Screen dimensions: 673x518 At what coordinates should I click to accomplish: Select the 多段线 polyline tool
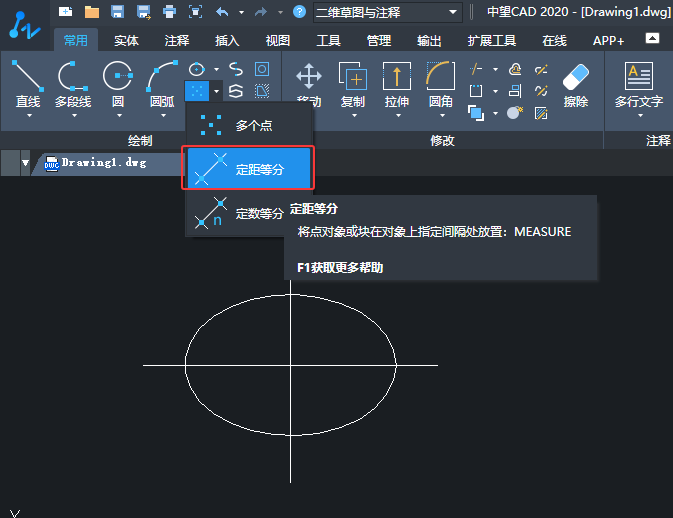73,83
